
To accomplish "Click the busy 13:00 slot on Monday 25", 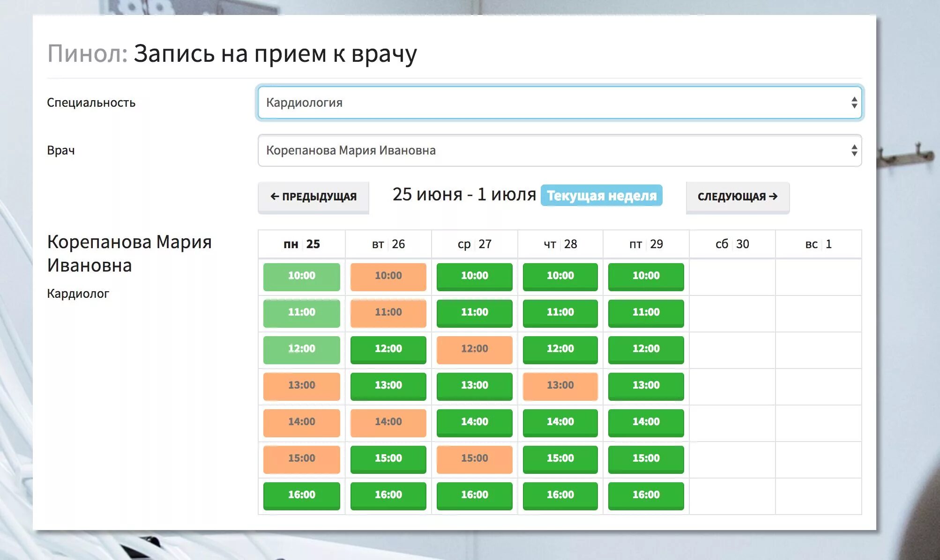I will tap(302, 386).
